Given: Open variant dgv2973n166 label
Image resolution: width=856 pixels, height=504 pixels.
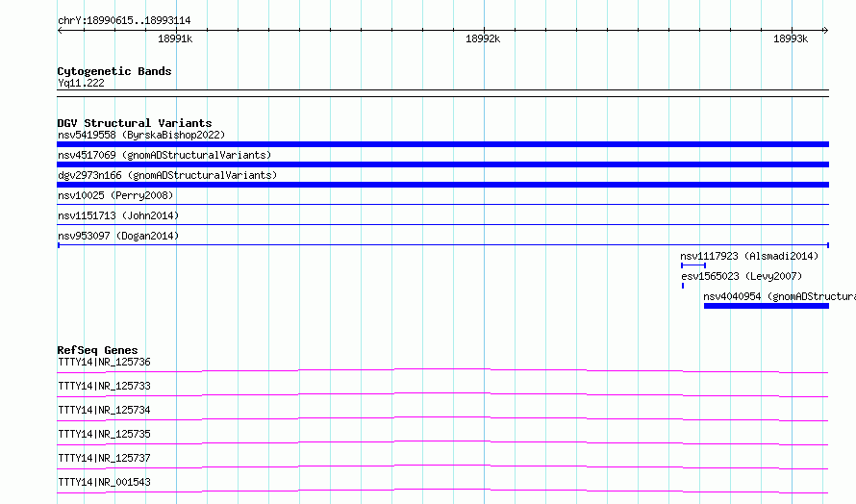Looking at the screenshot, I should click(x=167, y=175).
